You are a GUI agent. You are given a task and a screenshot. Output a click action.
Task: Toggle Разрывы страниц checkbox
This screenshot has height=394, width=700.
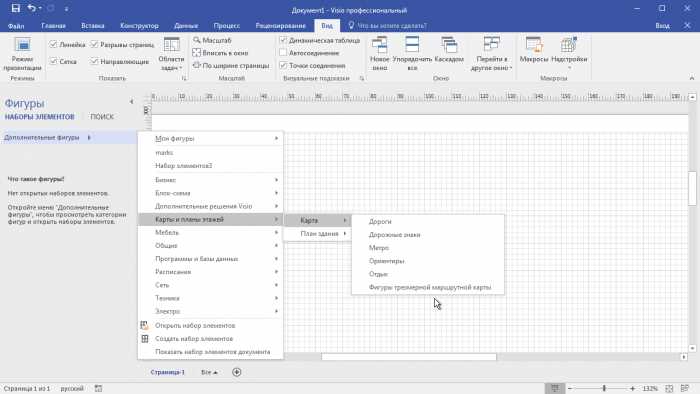[x=94, y=44]
